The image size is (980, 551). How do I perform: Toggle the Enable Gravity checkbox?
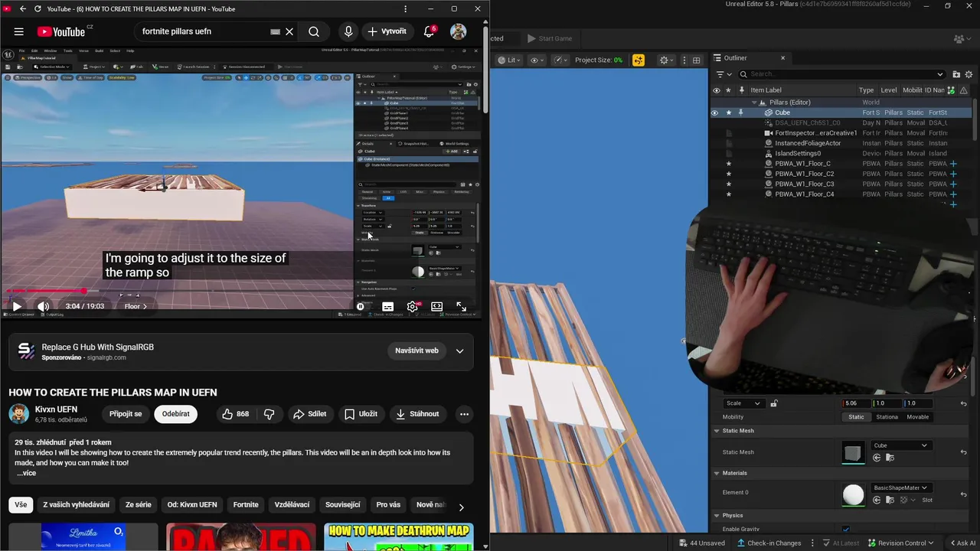845,529
